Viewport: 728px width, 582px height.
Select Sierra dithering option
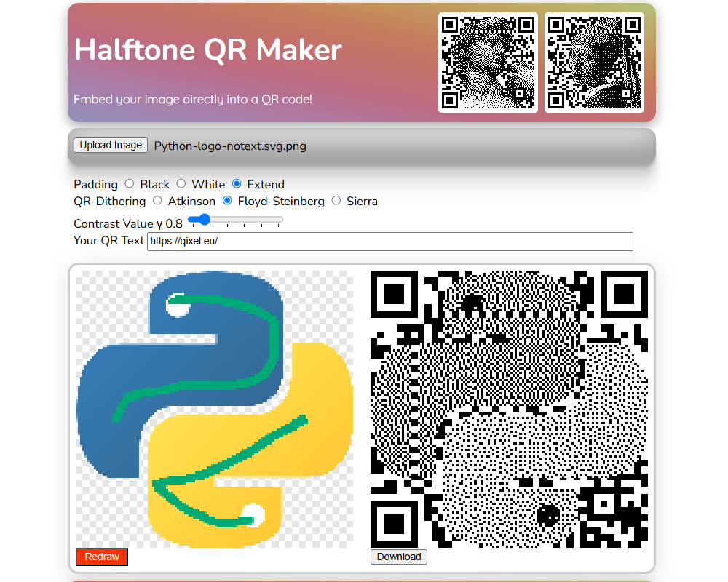(x=336, y=201)
